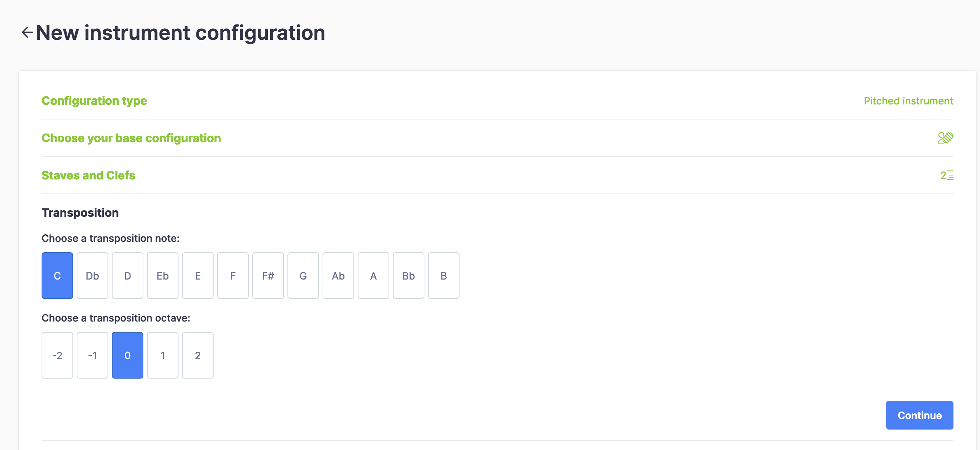Viewport: 980px width, 450px height.
Task: Select transposition note Eb
Action: pos(162,276)
